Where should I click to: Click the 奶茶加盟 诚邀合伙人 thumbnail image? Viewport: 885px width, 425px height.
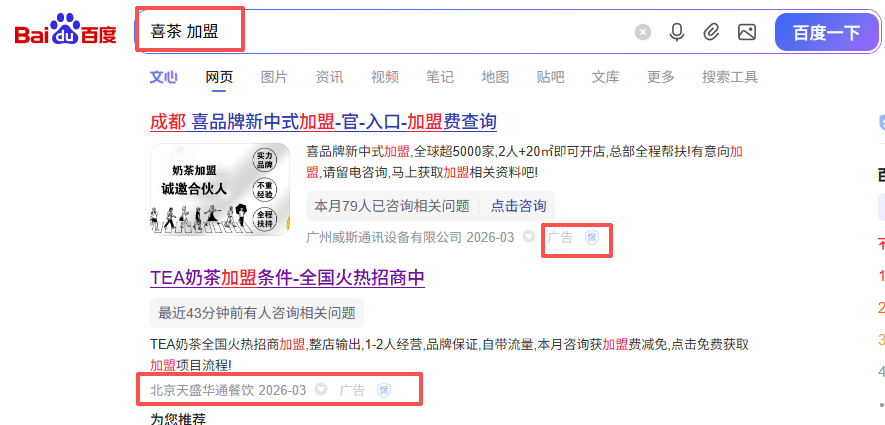pyautogui.click(x=220, y=189)
